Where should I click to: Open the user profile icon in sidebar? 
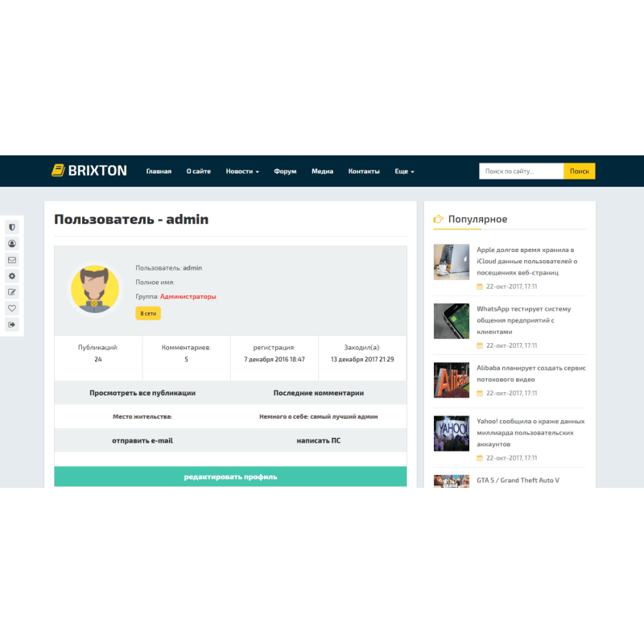click(11, 243)
